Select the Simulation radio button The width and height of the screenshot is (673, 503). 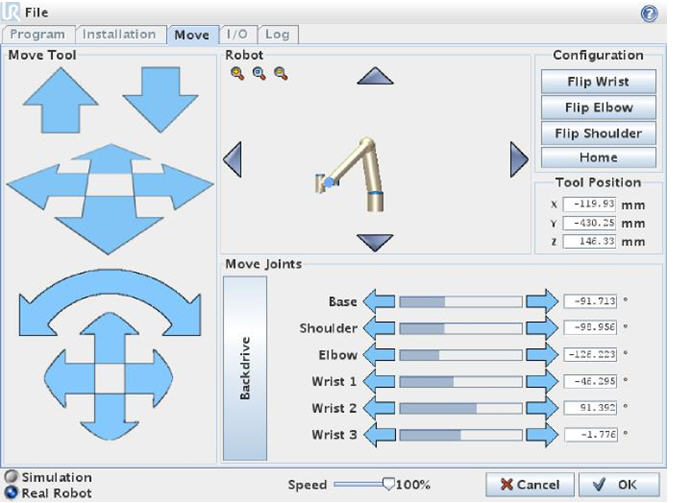tap(11, 476)
